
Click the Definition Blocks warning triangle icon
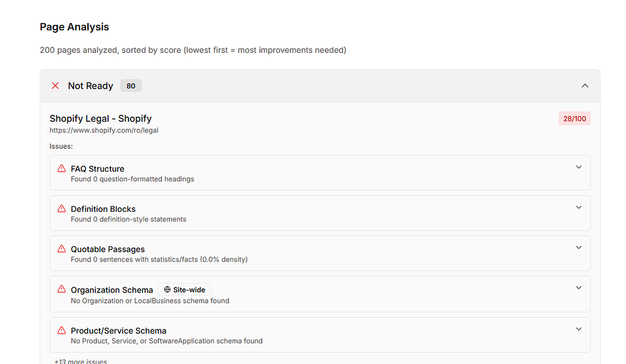pos(61,209)
